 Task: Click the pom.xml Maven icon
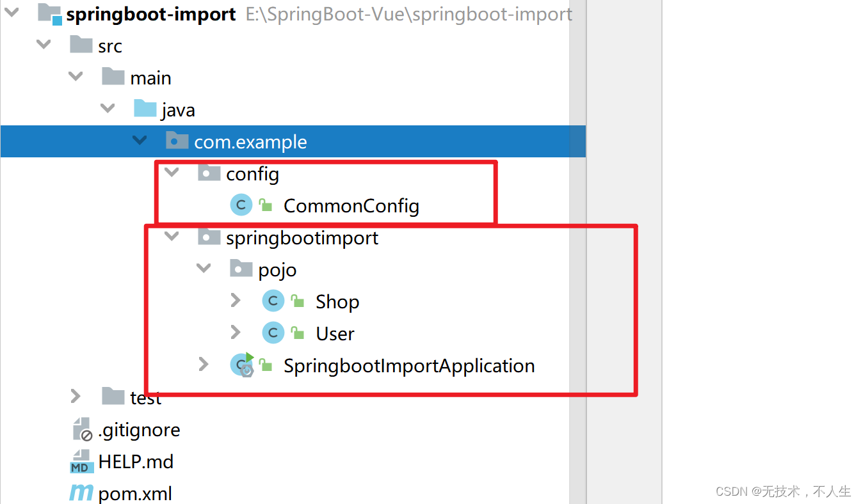(x=81, y=493)
